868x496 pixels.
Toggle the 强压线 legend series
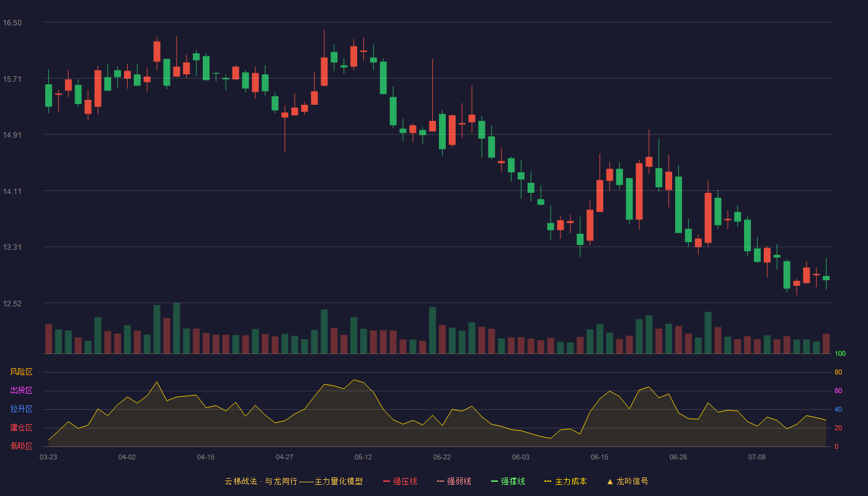(400, 481)
